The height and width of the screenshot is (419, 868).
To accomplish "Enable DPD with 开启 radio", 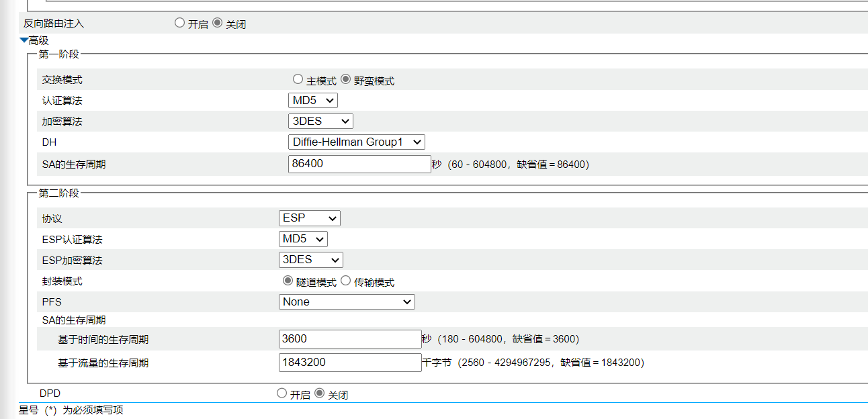I will pyautogui.click(x=282, y=393).
